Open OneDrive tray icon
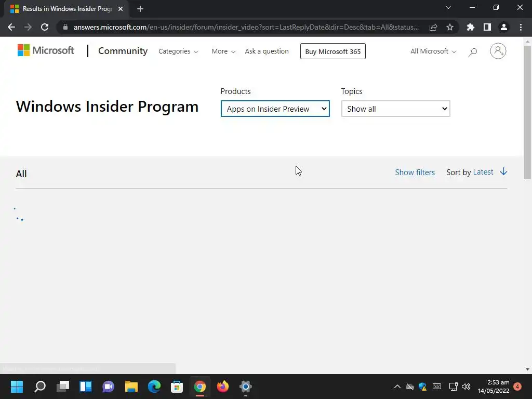 410,387
